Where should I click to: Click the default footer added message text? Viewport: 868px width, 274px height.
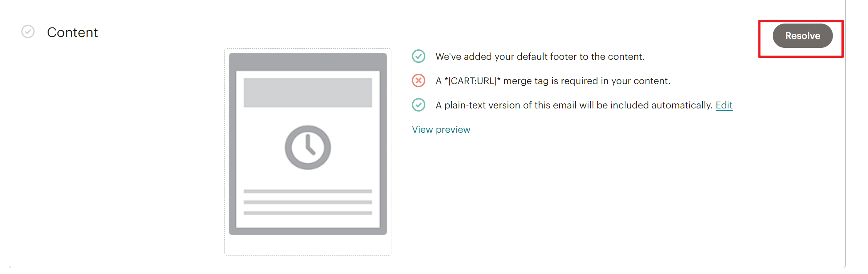point(540,57)
